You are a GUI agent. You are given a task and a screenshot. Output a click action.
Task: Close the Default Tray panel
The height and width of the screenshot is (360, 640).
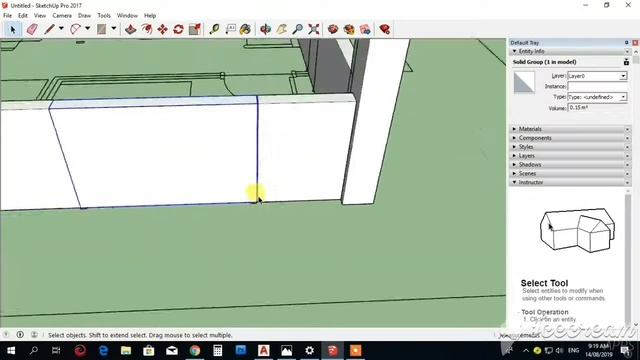635,42
